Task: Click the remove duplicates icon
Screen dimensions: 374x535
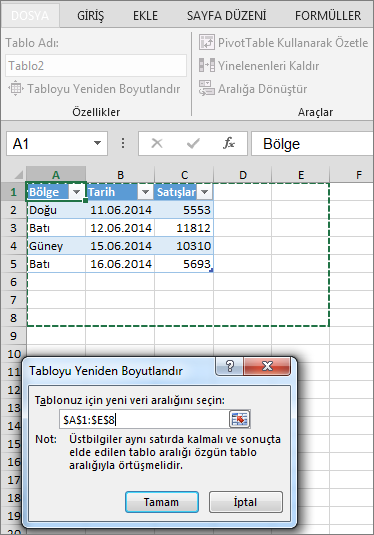Action: tap(207, 65)
